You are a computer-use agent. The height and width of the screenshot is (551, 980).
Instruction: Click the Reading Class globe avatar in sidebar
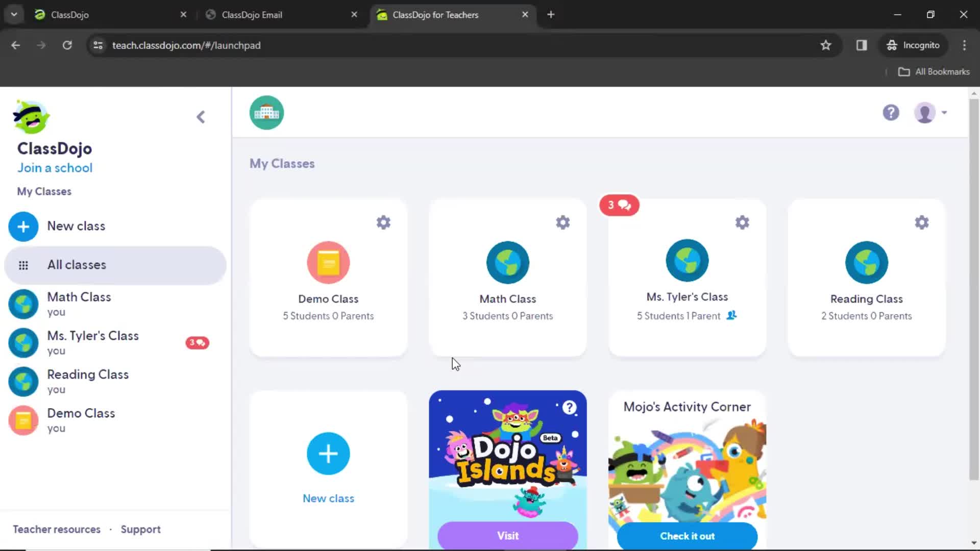pyautogui.click(x=23, y=382)
